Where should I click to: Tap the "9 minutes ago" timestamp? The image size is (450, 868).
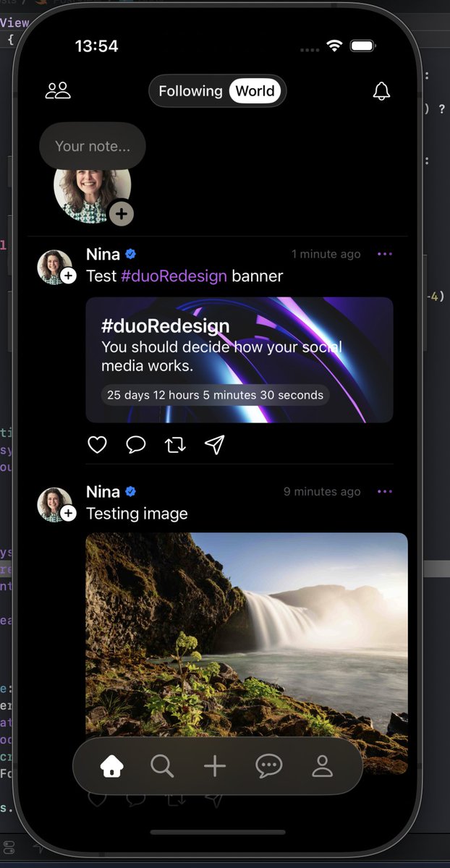pos(322,491)
